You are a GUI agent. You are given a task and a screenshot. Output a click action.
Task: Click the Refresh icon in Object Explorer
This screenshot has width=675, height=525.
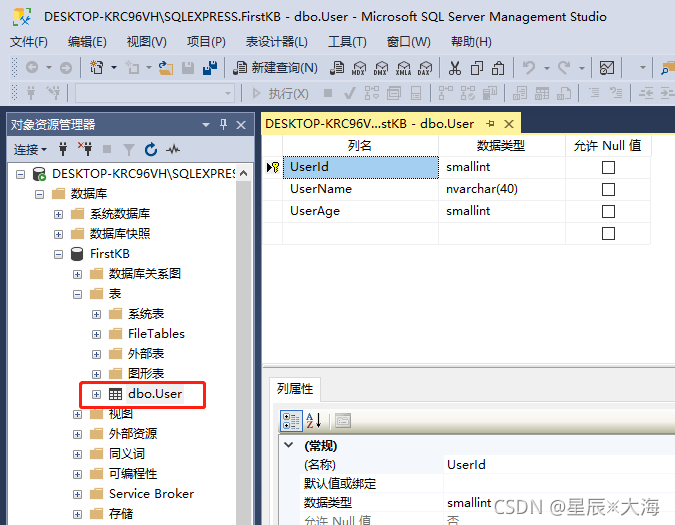(151, 149)
